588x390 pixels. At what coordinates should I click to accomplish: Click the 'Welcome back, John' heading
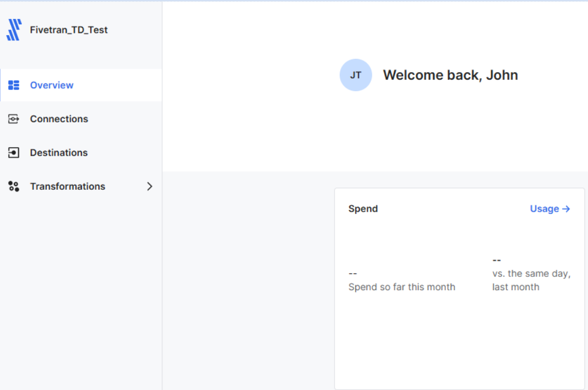click(x=451, y=75)
